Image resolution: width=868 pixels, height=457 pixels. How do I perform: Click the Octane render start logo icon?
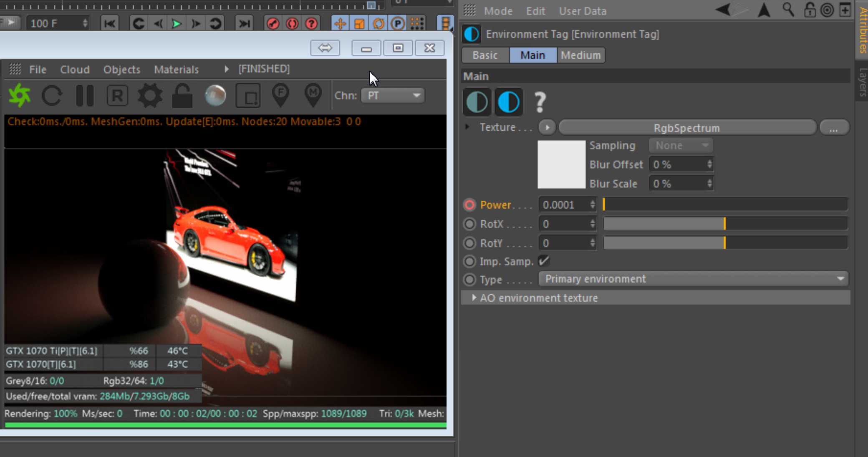20,96
